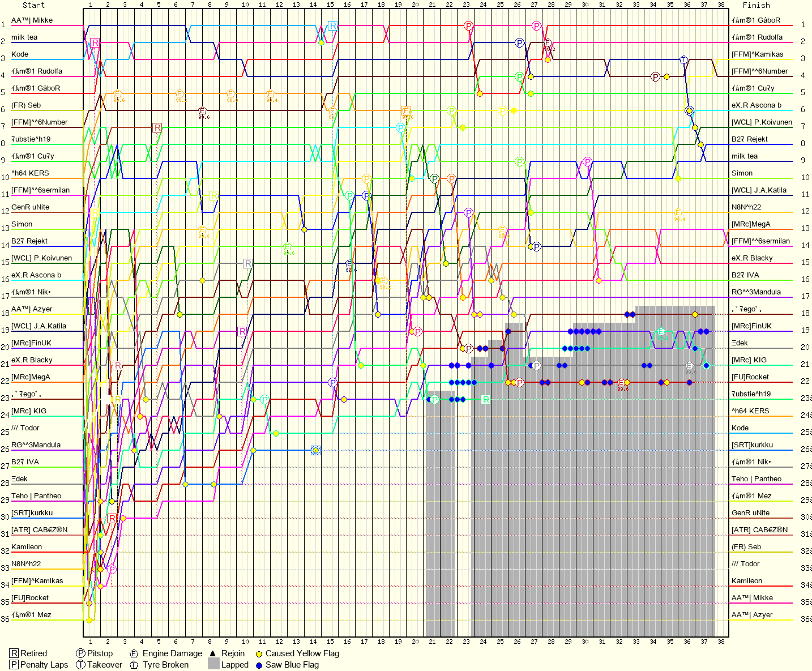Click 'Teho | Pantheo' in the Start list

point(36,495)
